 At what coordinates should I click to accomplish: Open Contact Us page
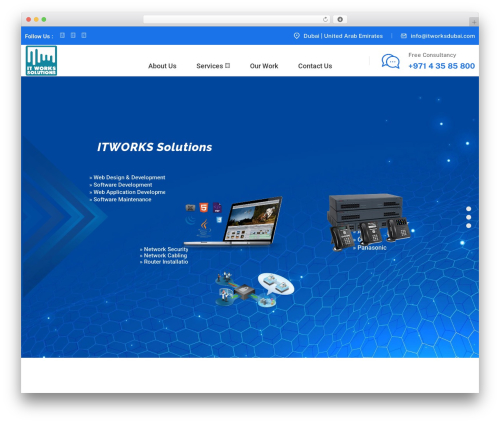click(x=315, y=66)
